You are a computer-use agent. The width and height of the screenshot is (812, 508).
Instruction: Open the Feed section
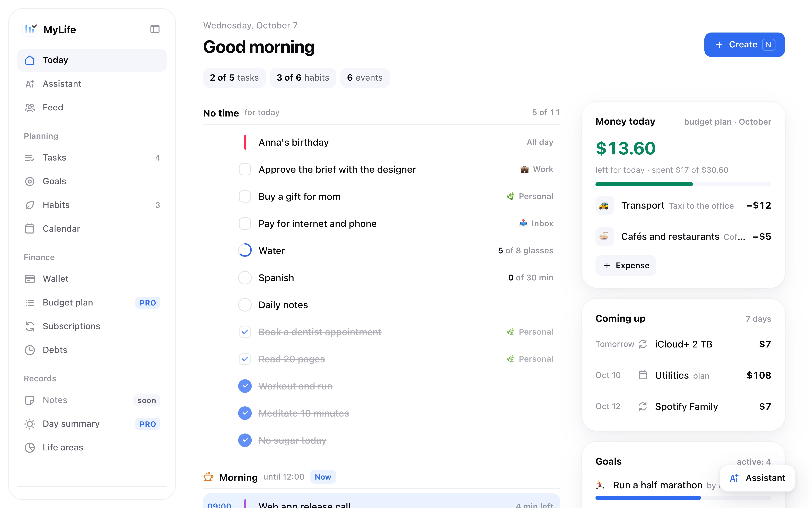[x=92, y=108]
